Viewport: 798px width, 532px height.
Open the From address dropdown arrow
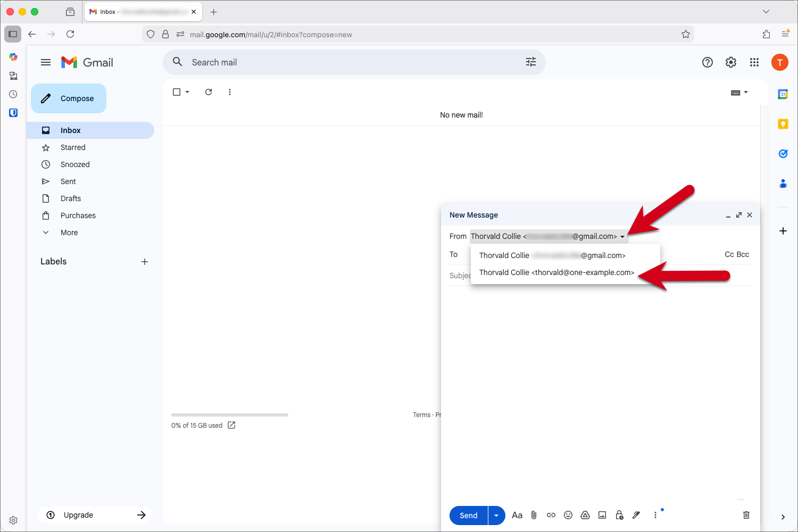click(x=622, y=237)
